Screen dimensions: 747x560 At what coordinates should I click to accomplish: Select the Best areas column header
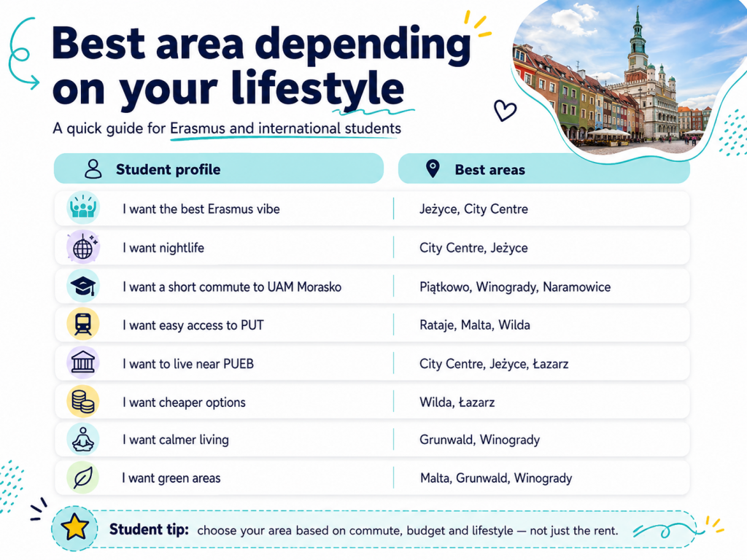click(x=543, y=168)
